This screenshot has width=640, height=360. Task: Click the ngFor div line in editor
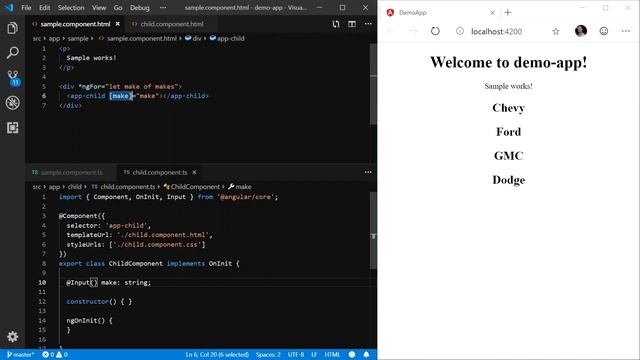(x=120, y=87)
